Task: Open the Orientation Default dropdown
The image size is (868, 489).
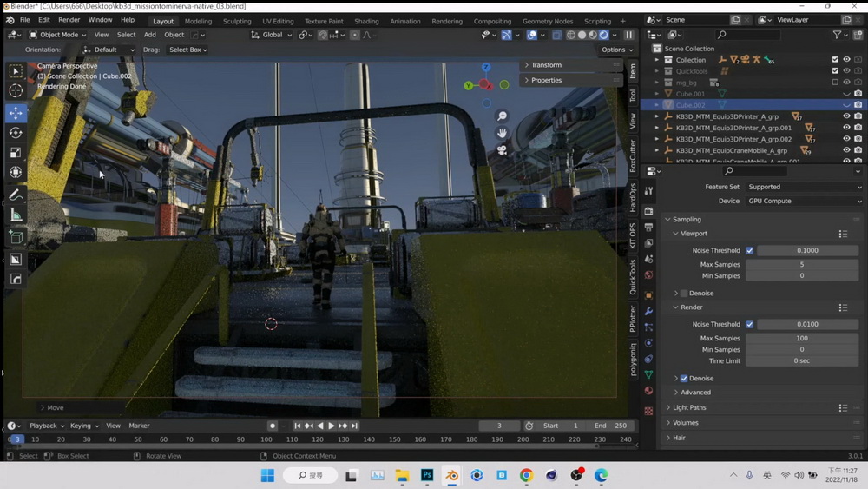Action: click(109, 50)
